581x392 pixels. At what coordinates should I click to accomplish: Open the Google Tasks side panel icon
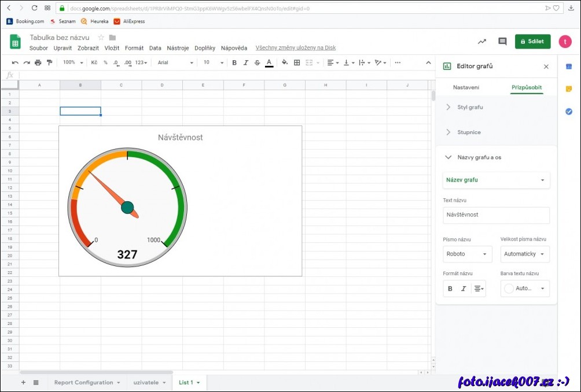pos(569,112)
